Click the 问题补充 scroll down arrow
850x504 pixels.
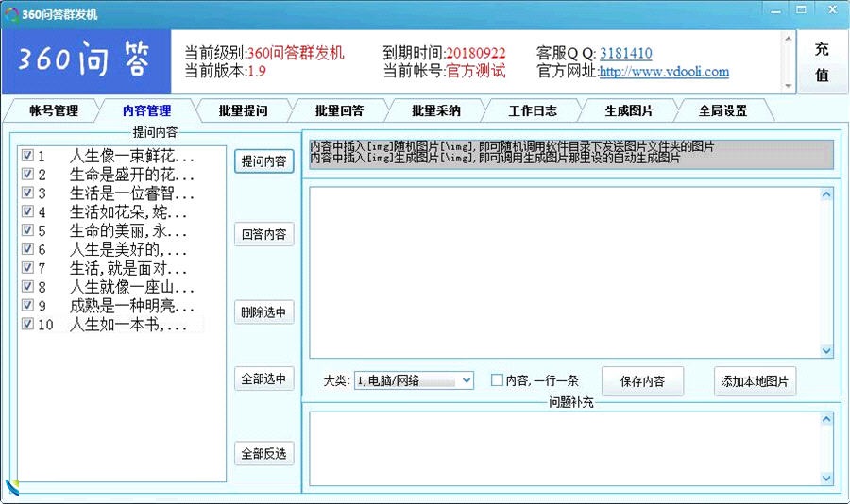(x=826, y=478)
